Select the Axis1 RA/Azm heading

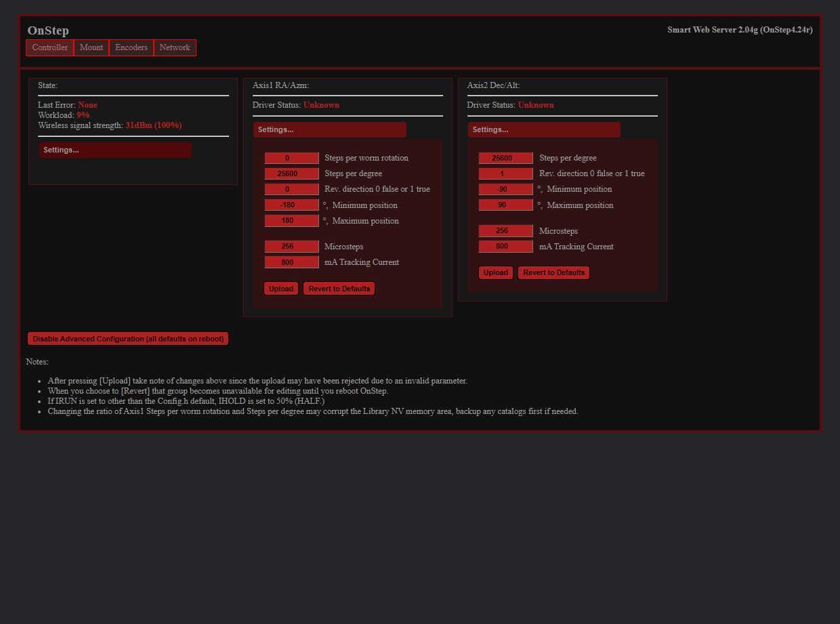280,85
